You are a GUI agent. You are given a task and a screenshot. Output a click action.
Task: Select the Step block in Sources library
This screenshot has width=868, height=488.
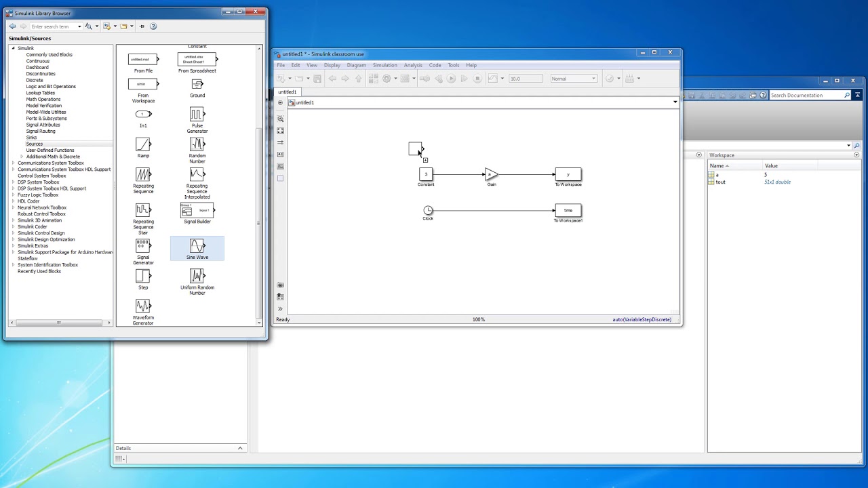coord(143,279)
